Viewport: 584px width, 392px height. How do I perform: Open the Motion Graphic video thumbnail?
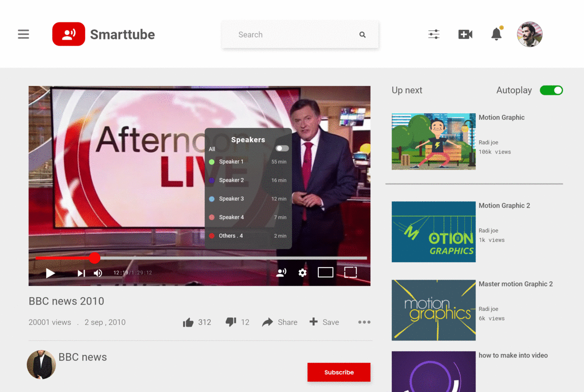pyautogui.click(x=434, y=142)
